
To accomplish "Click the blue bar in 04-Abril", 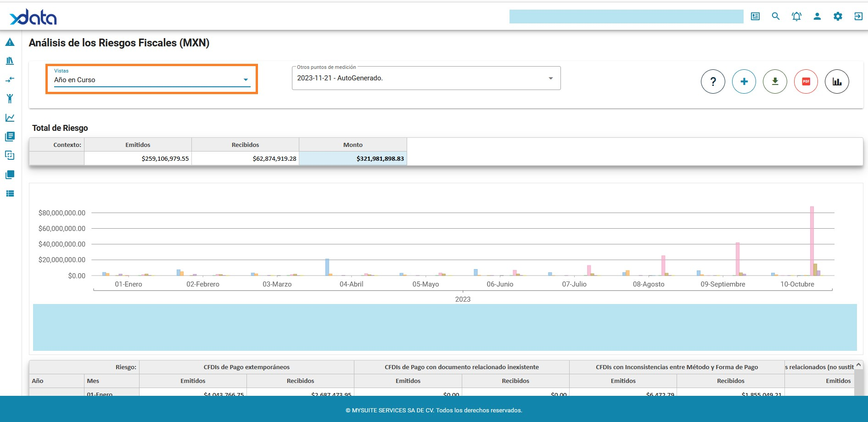I will coord(327,267).
